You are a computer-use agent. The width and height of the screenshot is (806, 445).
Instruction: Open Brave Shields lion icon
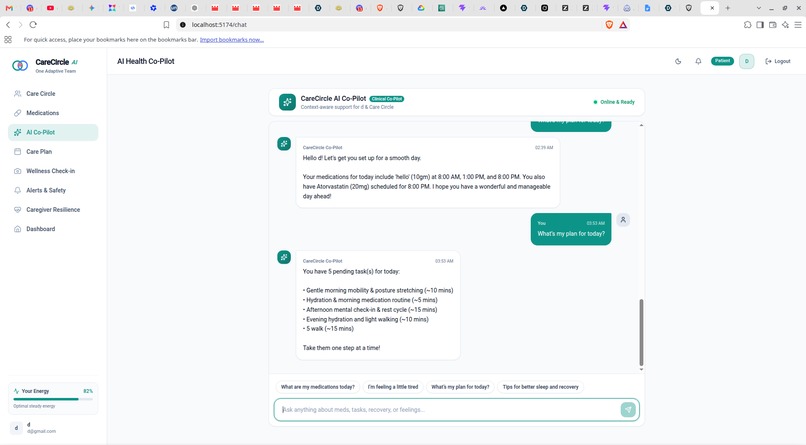(x=609, y=25)
